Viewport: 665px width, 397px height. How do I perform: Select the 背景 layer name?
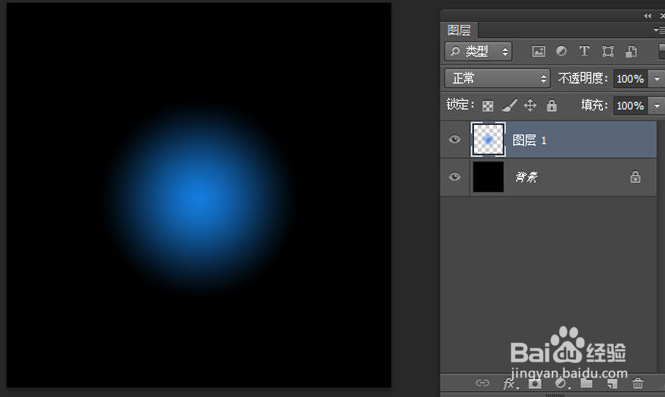[526, 177]
